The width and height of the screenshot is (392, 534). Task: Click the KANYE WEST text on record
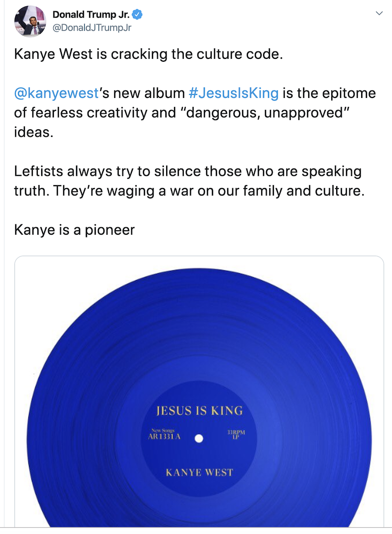click(x=199, y=472)
